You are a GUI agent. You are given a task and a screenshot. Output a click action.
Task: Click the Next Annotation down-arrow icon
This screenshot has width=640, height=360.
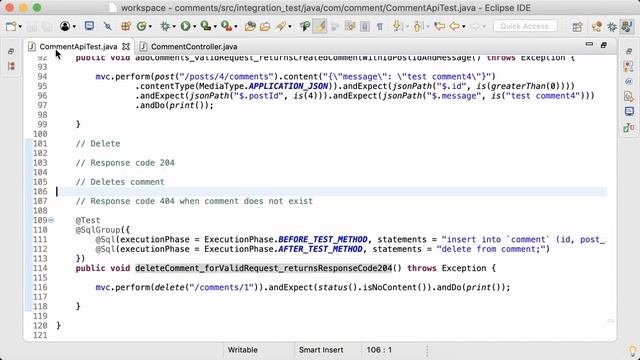397,27
